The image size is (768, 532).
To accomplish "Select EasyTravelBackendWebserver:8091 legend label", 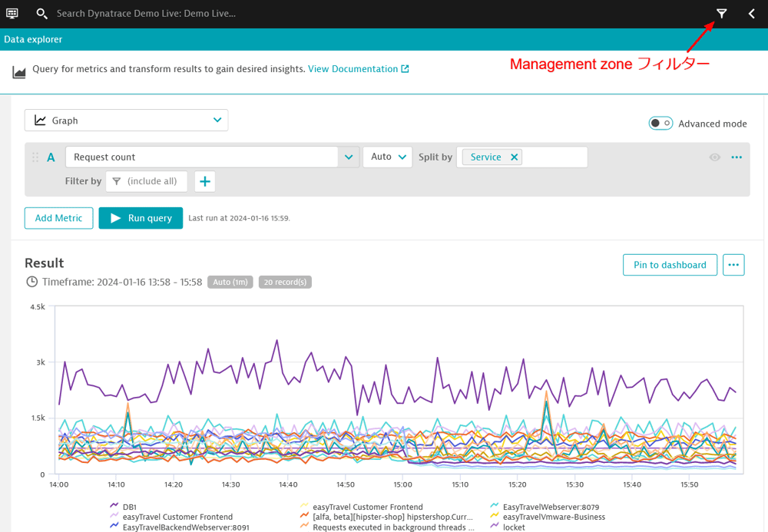I will (186, 527).
